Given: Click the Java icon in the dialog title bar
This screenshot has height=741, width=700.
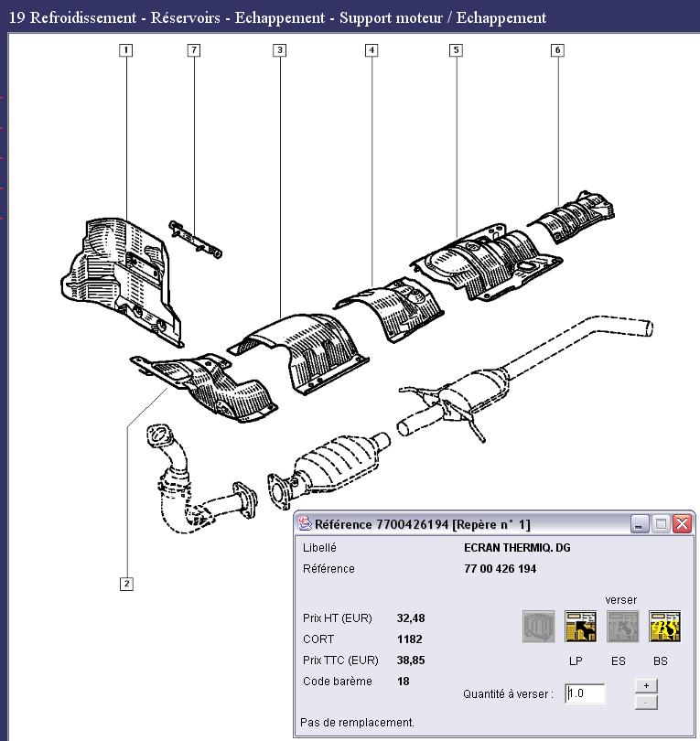Looking at the screenshot, I should 305,524.
